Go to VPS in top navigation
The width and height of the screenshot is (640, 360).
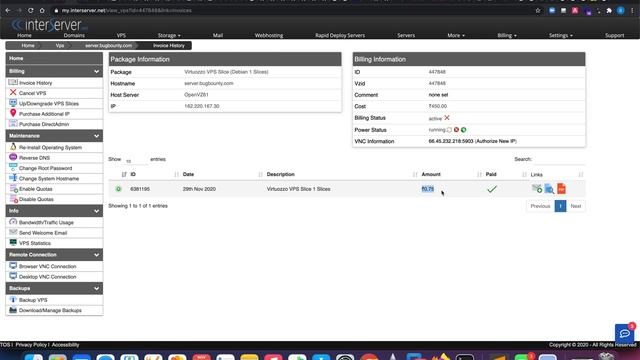(x=121, y=36)
